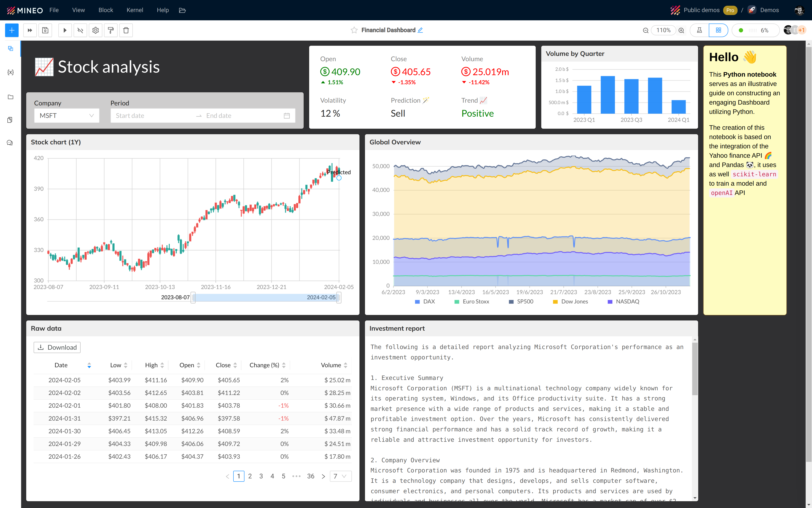The height and width of the screenshot is (508, 812).
Task: Click the play run button in the toolbar
Action: tap(65, 30)
